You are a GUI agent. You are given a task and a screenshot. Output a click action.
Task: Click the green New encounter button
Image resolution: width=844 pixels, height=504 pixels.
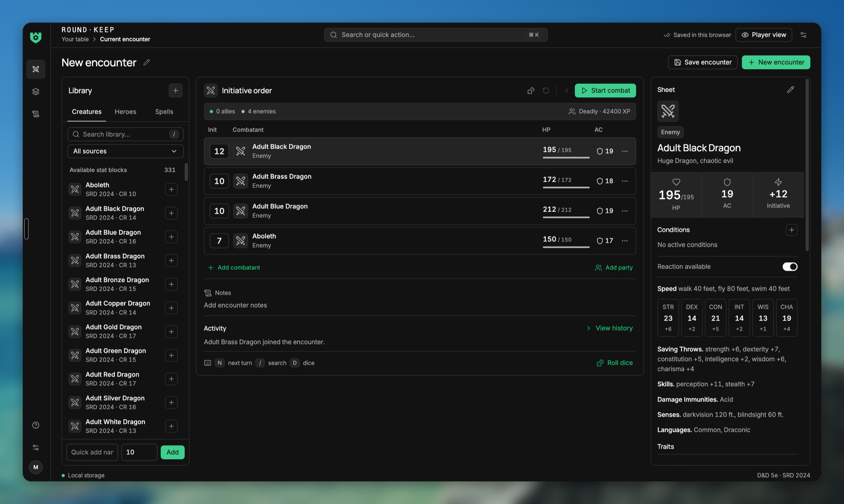(x=776, y=62)
